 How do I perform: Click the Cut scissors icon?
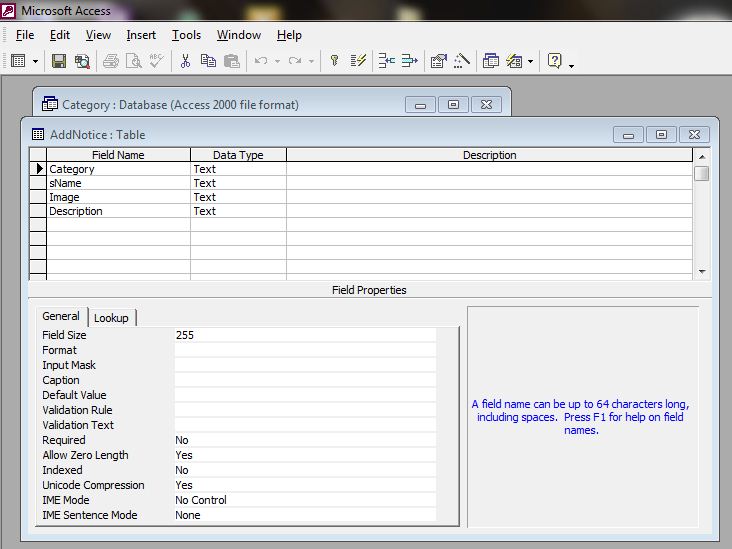tap(184, 61)
